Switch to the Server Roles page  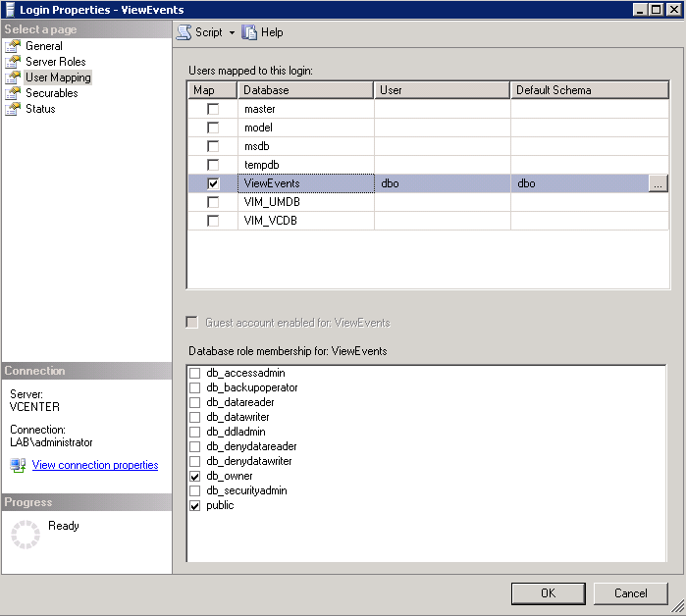tap(56, 62)
